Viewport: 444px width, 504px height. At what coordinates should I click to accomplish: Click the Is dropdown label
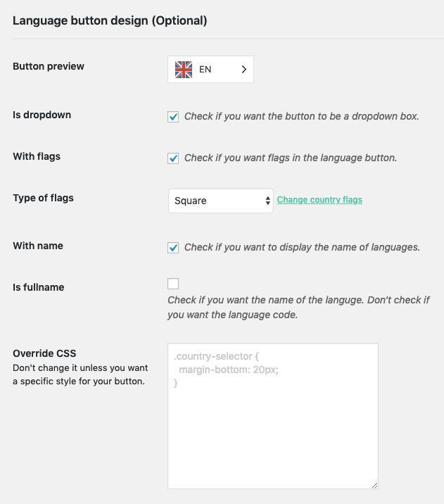pyautogui.click(x=42, y=115)
